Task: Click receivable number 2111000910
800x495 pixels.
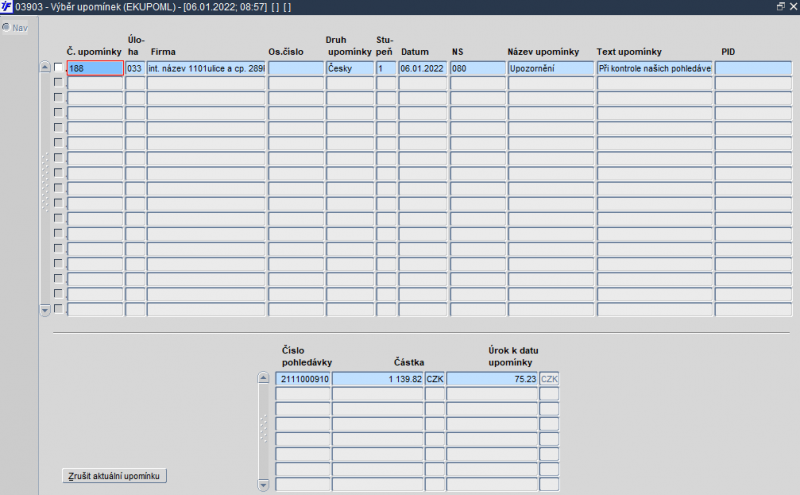Action: click(303, 379)
